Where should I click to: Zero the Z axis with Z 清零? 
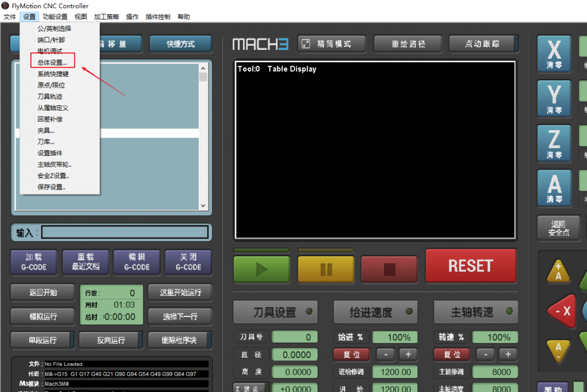(x=554, y=143)
